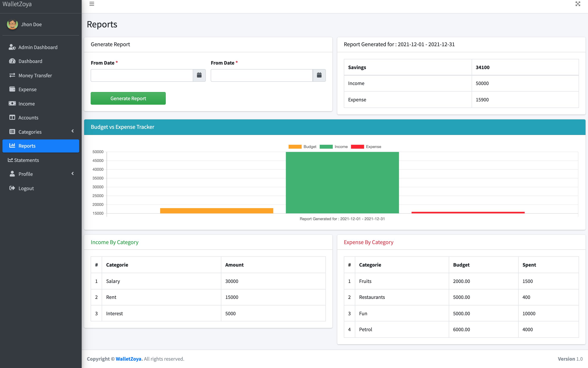Open Money Transfer page
This screenshot has height=368, width=588.
click(41, 75)
